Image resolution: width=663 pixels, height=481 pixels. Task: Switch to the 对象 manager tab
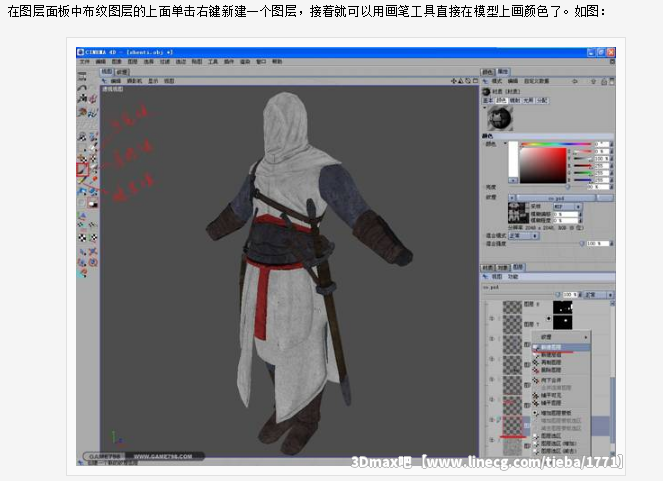click(x=502, y=268)
